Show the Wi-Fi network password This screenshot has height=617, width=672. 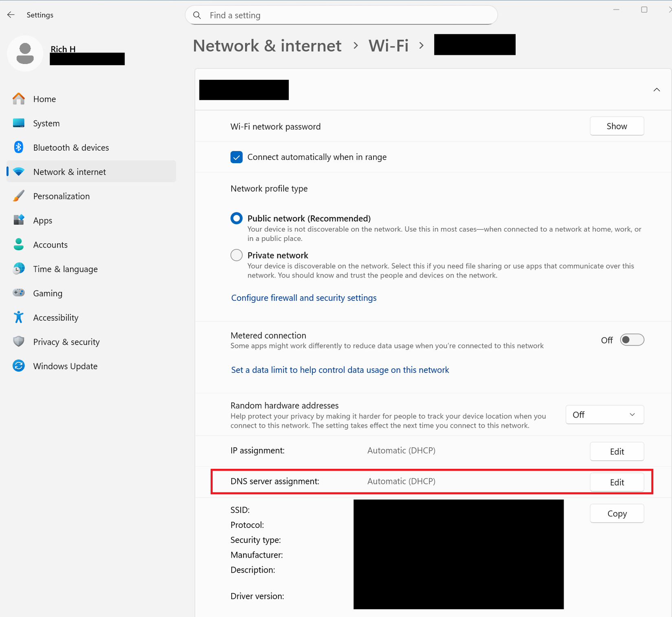point(617,126)
